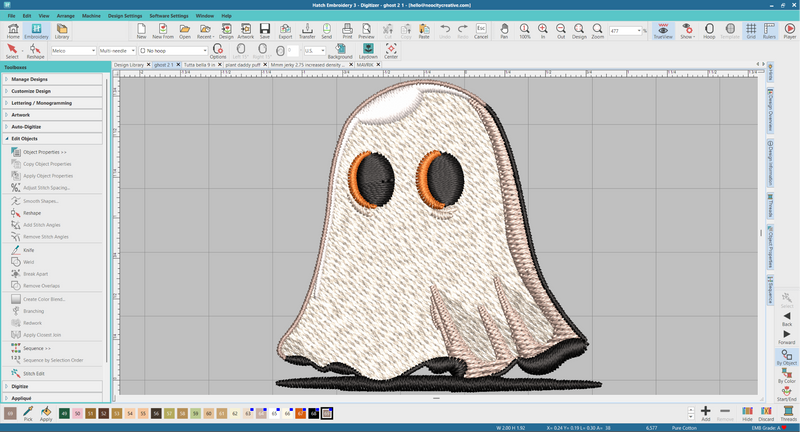Hide unused colors with Hide
The width and height of the screenshot is (800, 432).
coord(747,413)
